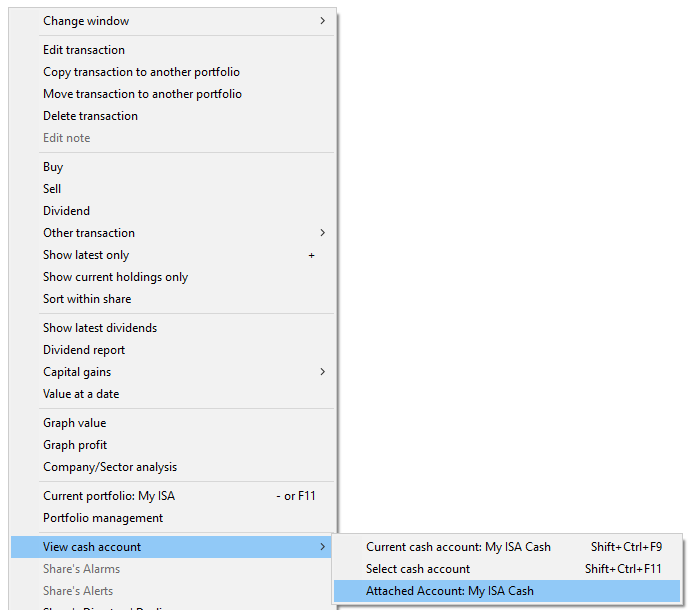This screenshot has width=688, height=610.
Task: Click Attached Account: My ISA Cash
Action: coord(450,591)
